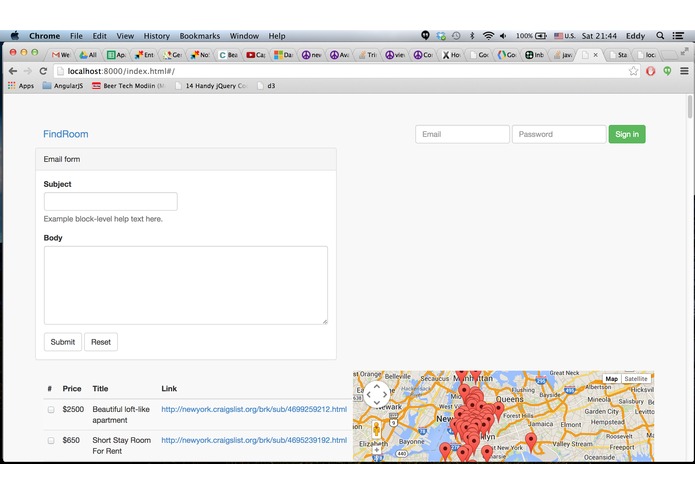Click the map zoom in plus

377,450
